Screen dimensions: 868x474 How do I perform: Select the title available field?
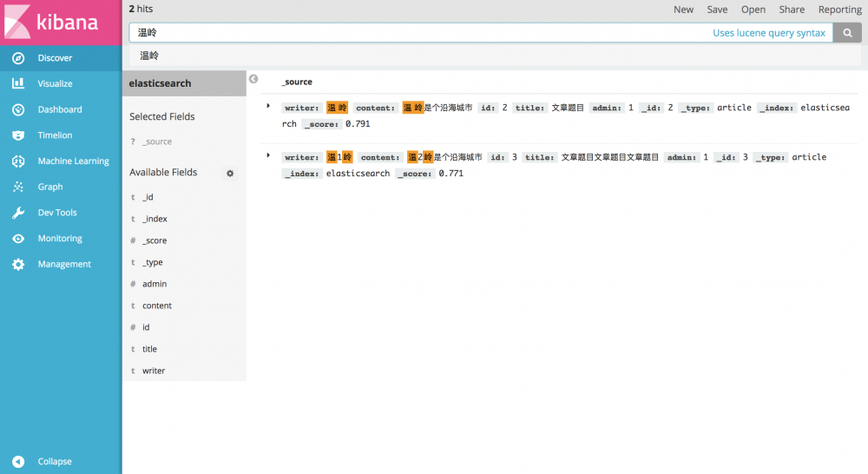click(x=149, y=349)
